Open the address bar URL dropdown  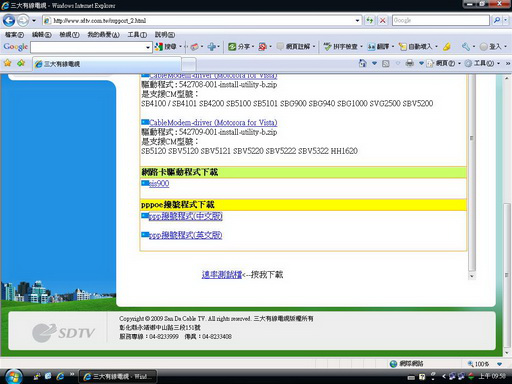(357, 21)
